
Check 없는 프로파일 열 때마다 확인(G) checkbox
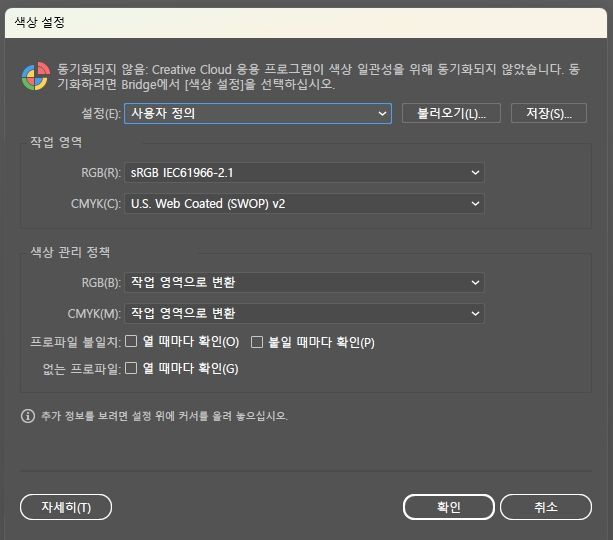131,368
